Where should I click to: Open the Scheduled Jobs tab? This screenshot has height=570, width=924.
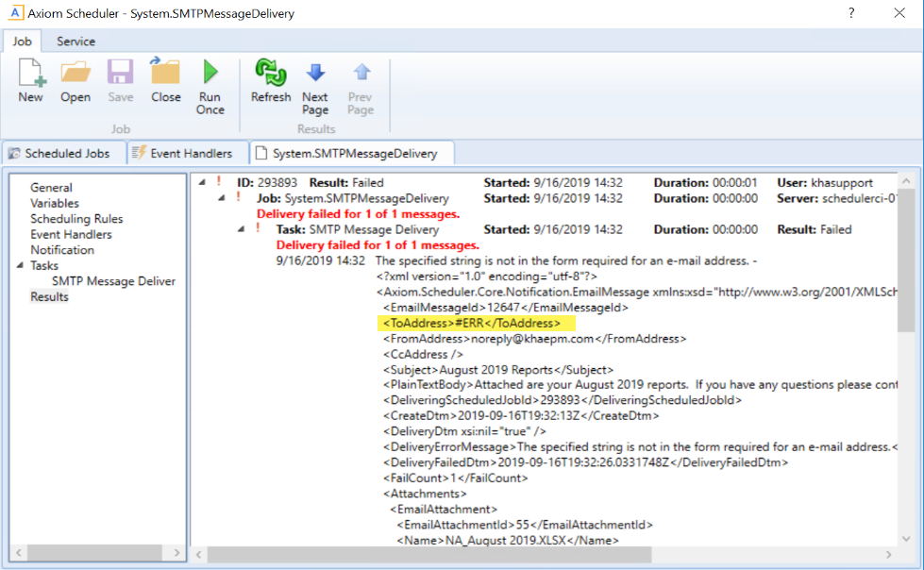[x=64, y=153]
